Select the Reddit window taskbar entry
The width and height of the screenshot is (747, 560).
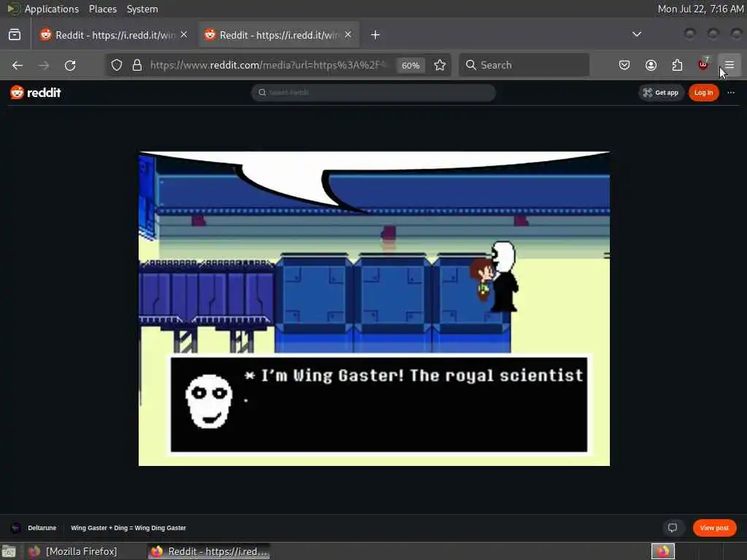[x=209, y=551]
